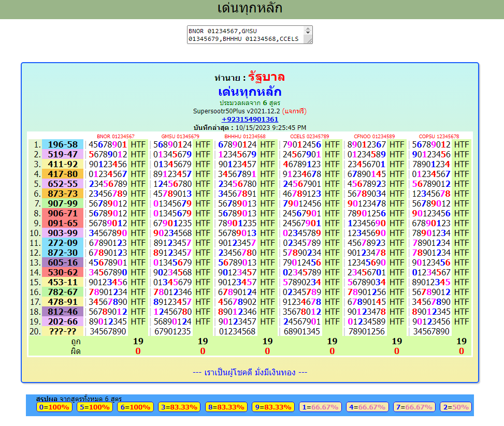
Task: Select result 873-73 in row 6
Action: 63,194
